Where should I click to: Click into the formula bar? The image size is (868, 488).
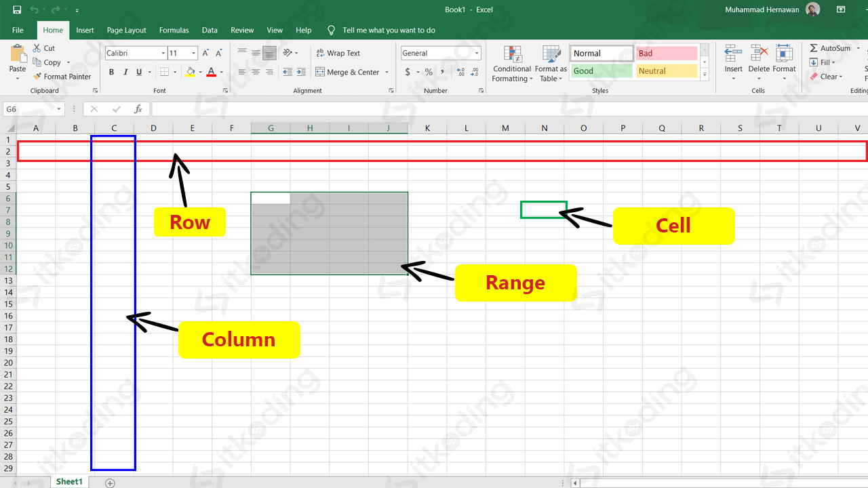(x=509, y=109)
